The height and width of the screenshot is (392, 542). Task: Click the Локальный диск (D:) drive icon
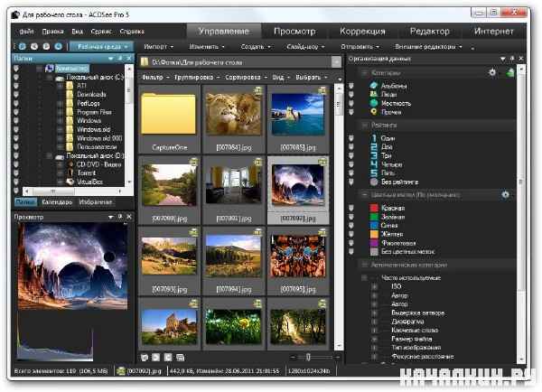[x=60, y=156]
